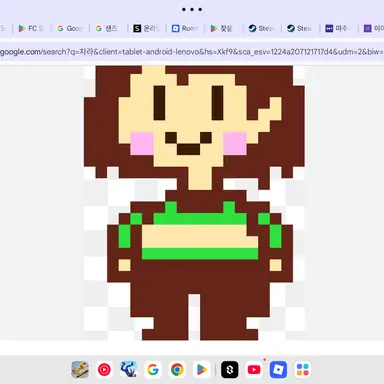Open the last purple-icon tab
Image resolution: width=384 pixels, height=384 pixels.
point(373,29)
